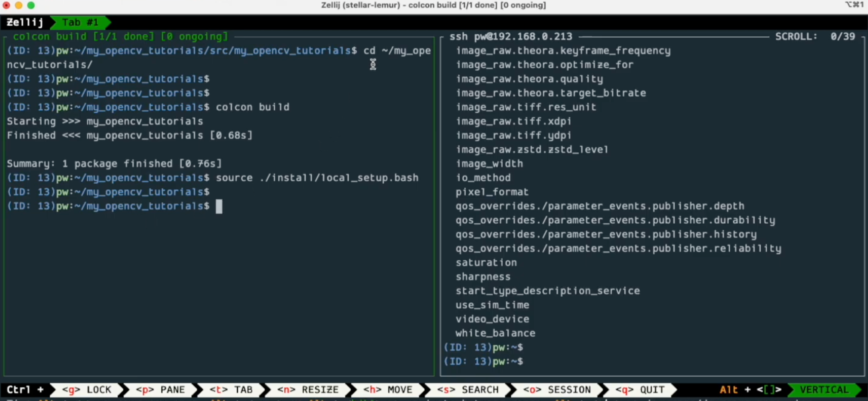Click qos_overrides publisher.history parameter
Screen dimensions: 868x401
[606, 234]
